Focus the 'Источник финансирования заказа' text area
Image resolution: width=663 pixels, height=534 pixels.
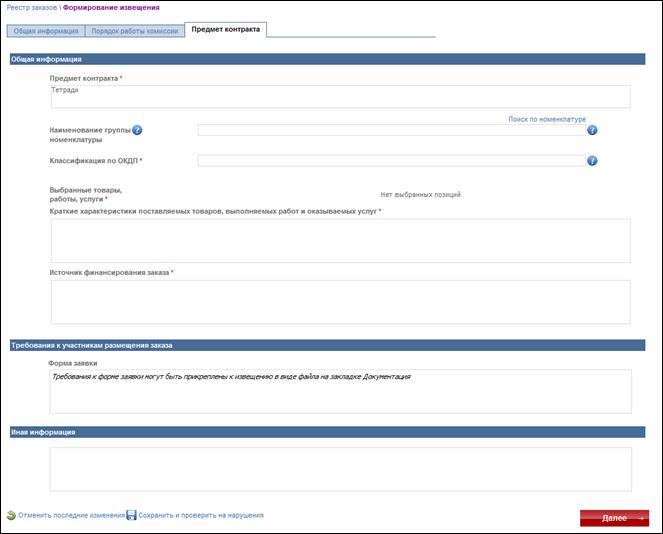click(x=341, y=302)
